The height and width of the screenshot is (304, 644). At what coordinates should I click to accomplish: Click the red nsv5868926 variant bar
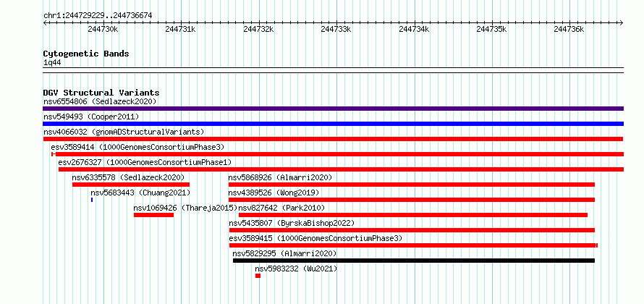tap(412, 185)
